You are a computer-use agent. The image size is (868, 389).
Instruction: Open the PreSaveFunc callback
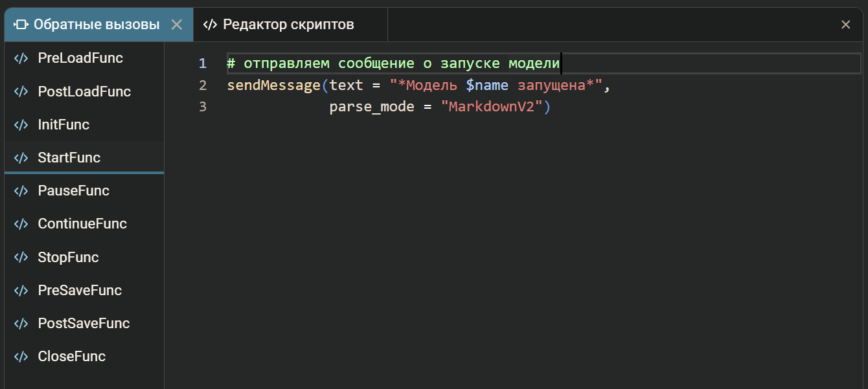[x=80, y=291]
